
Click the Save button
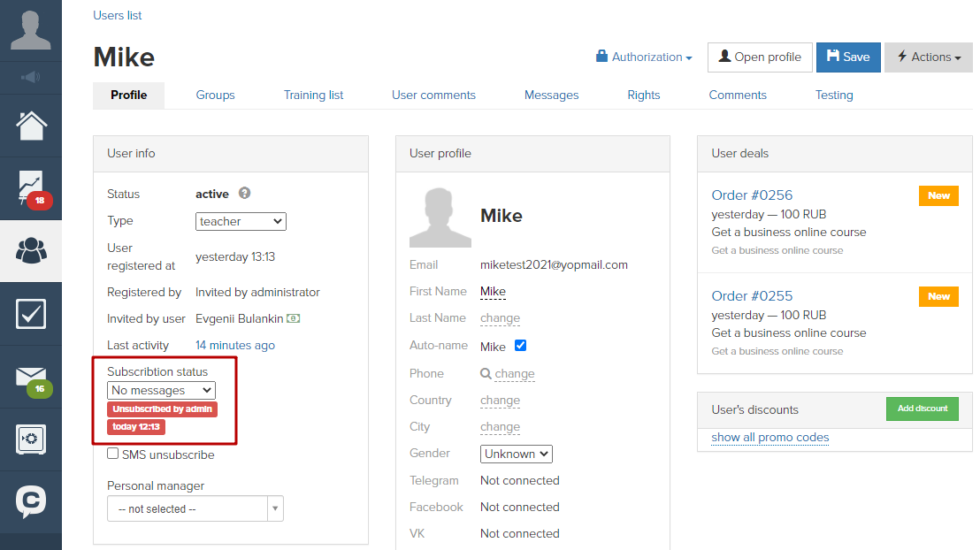point(848,57)
